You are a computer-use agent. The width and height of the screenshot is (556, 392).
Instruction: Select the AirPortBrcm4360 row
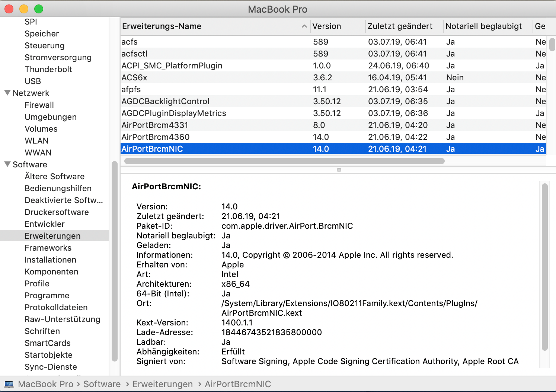click(156, 137)
